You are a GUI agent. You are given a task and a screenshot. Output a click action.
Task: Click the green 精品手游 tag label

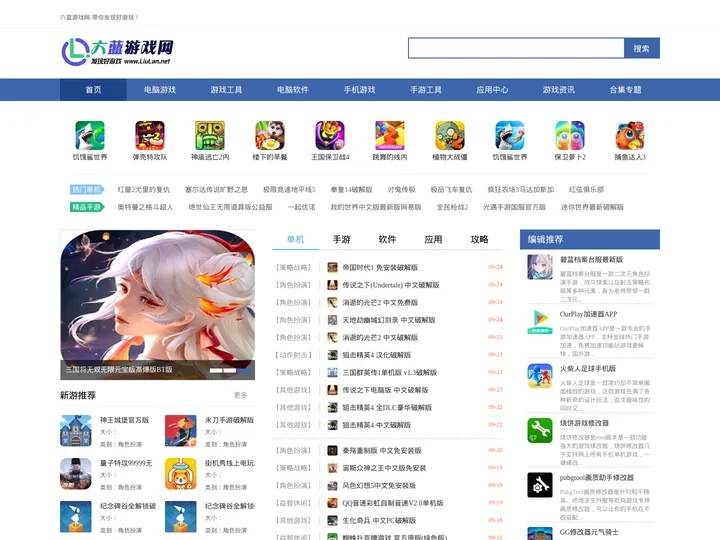point(87,207)
